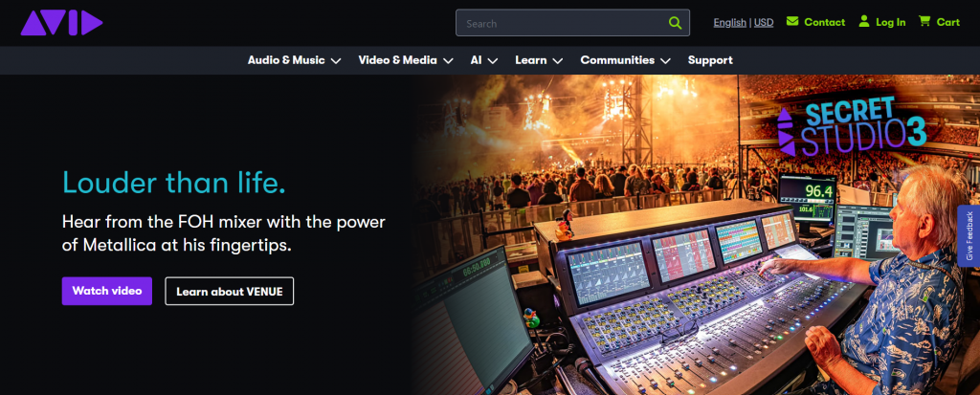Click the Watch video button

[x=107, y=292]
